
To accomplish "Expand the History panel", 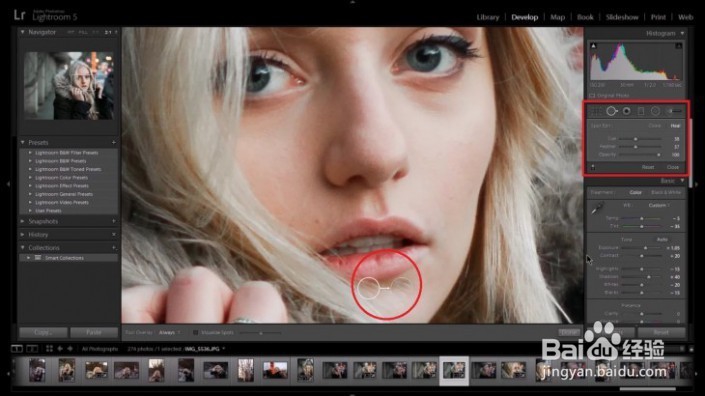I will point(22,234).
